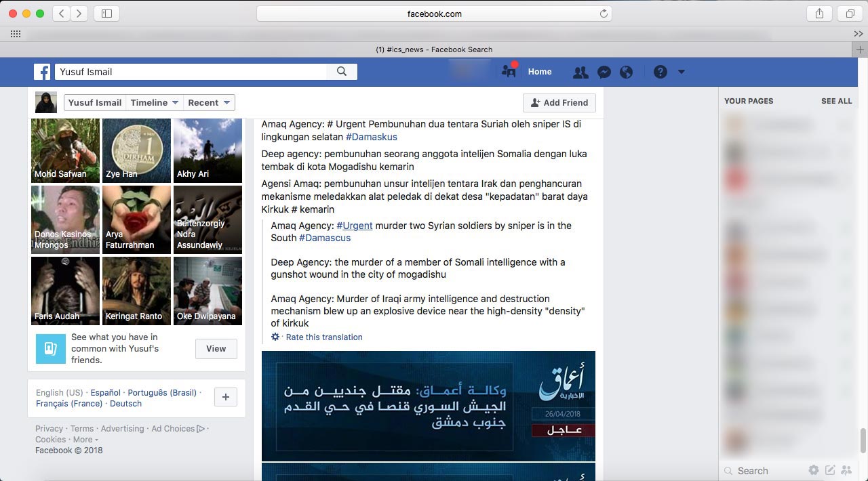Viewport: 868px width, 481px height.
Task: Open the friend requests icon
Action: (x=580, y=72)
